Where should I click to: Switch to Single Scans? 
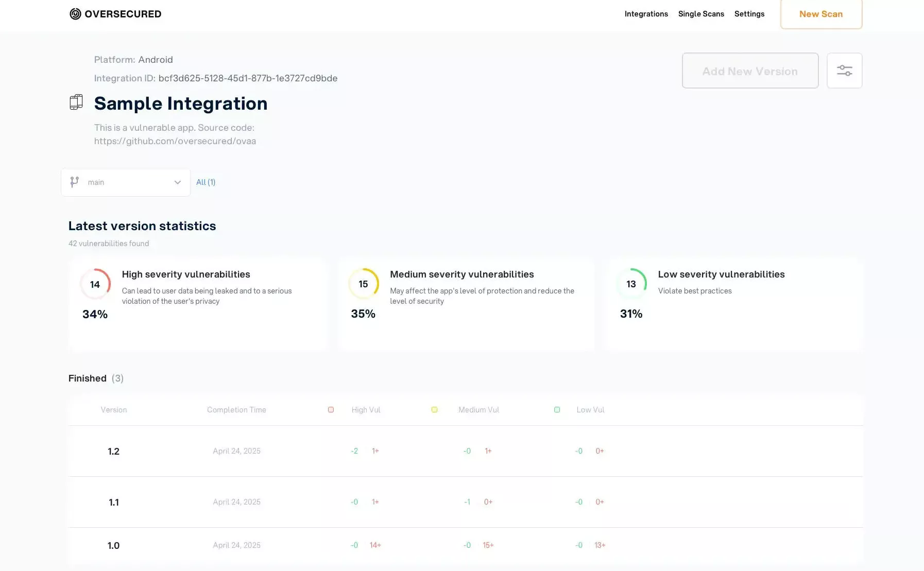(x=701, y=14)
